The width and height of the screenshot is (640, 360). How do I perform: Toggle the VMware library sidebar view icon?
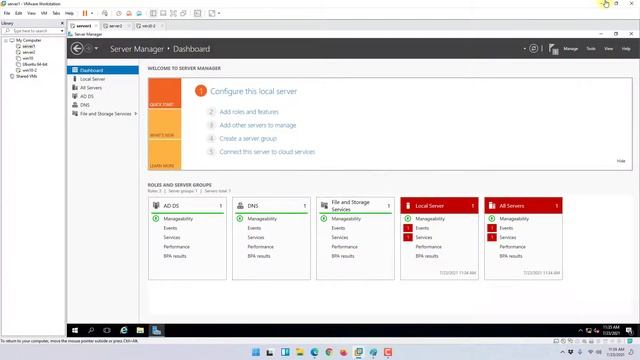[x=153, y=13]
